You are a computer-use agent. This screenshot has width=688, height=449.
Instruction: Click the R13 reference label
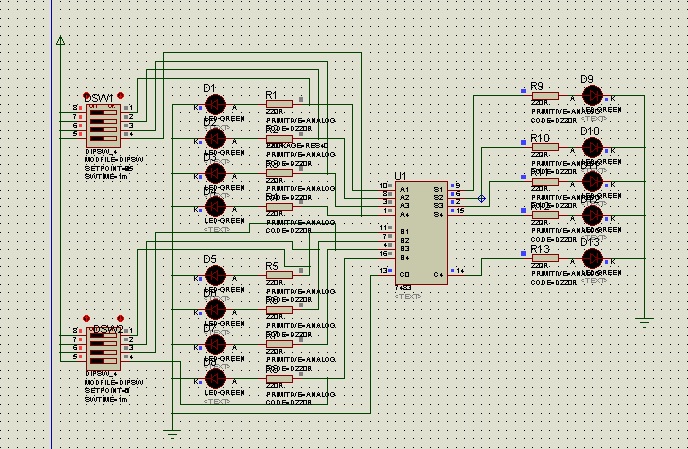(x=540, y=249)
